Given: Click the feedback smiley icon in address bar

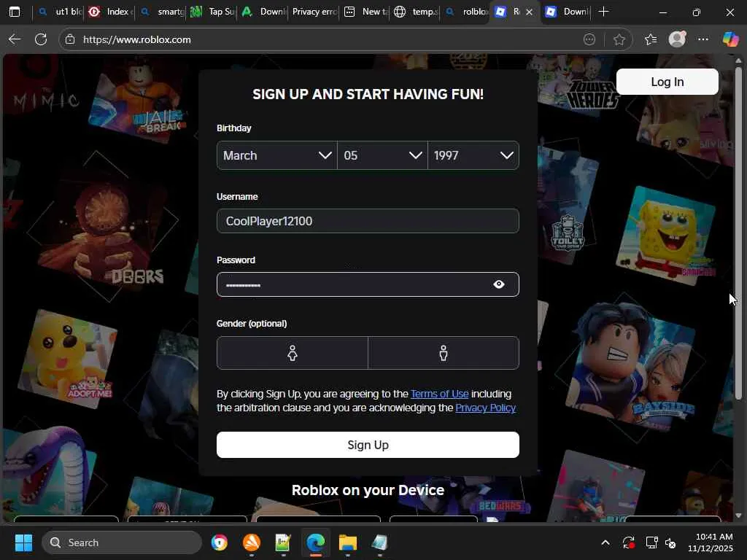Looking at the screenshot, I should (589, 39).
